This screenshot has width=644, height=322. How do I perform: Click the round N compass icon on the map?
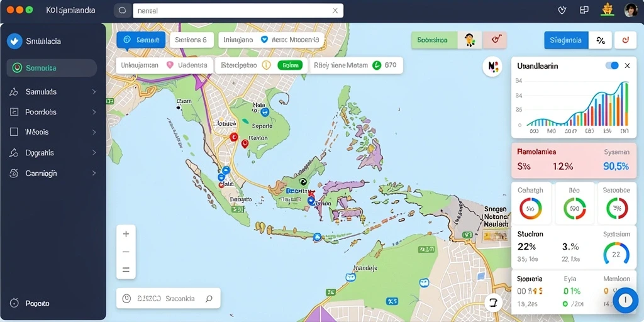(x=492, y=67)
